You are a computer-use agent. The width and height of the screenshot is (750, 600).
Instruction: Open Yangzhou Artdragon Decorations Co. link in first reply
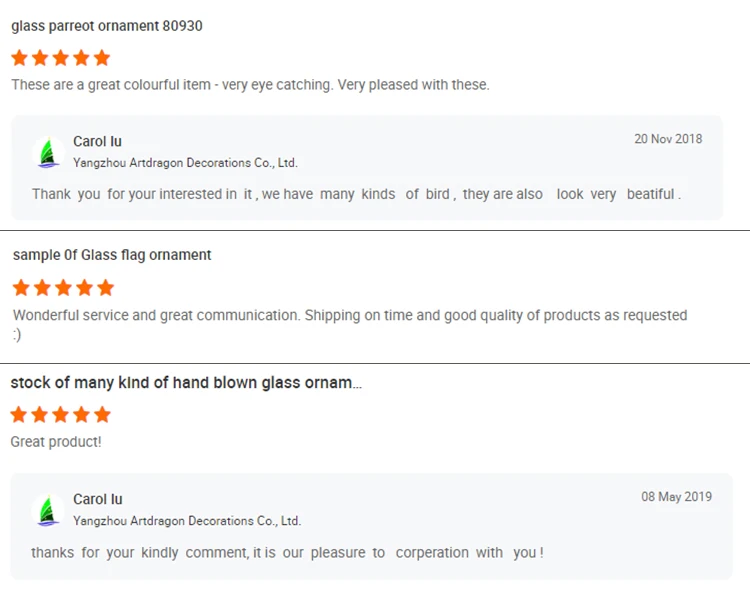(185, 163)
